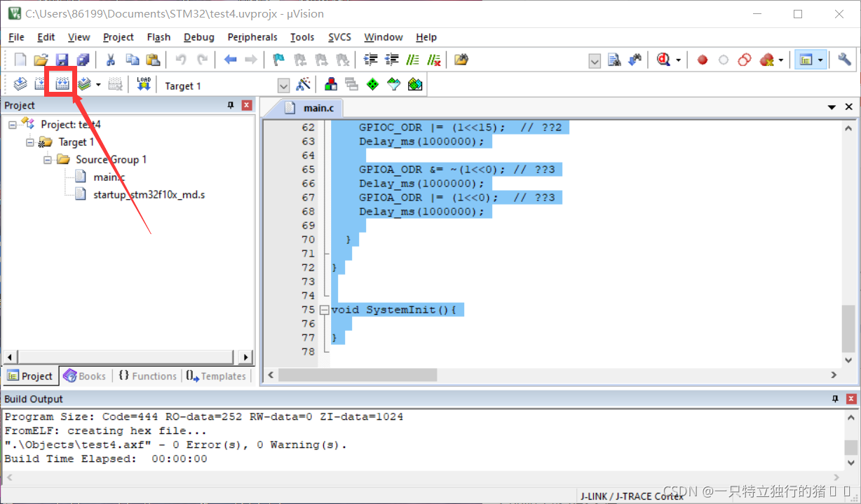Open Find in Files dialog

461,60
